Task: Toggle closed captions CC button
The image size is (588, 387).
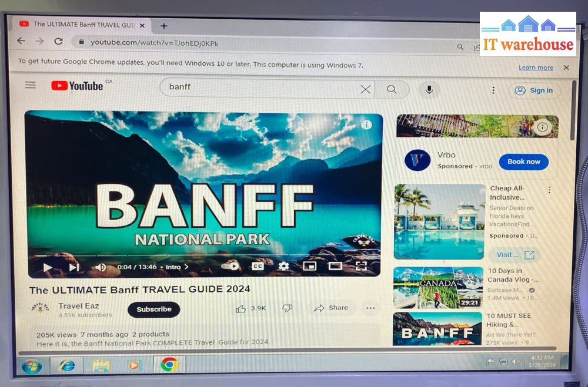Action: coord(258,266)
